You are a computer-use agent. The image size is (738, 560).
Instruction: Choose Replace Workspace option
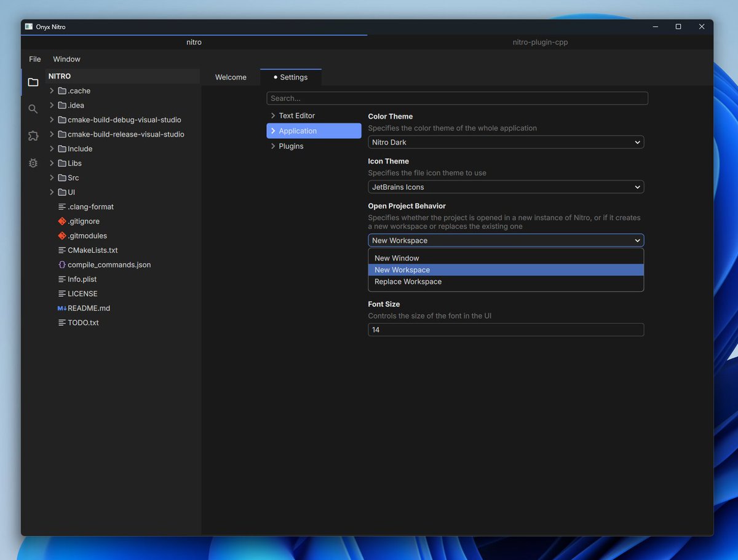pyautogui.click(x=506, y=282)
